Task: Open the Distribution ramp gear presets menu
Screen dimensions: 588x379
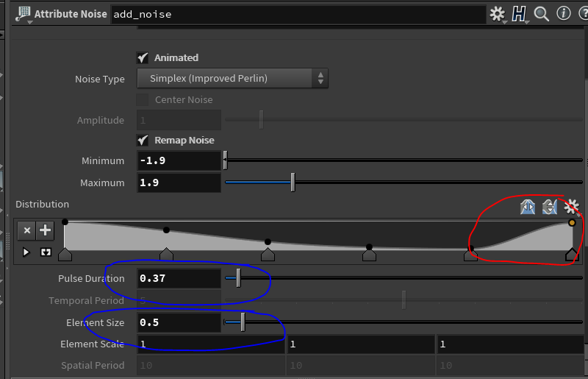Action: (x=571, y=207)
